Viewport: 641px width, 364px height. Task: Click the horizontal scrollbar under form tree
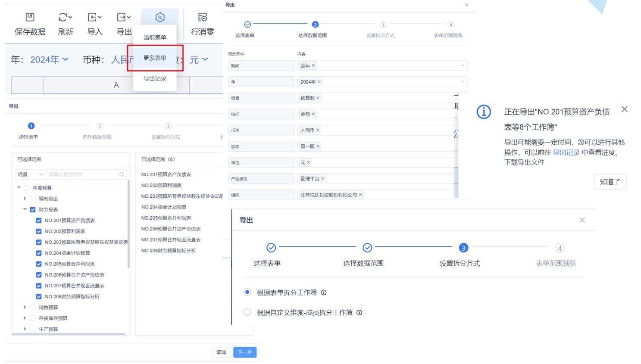tap(69, 334)
